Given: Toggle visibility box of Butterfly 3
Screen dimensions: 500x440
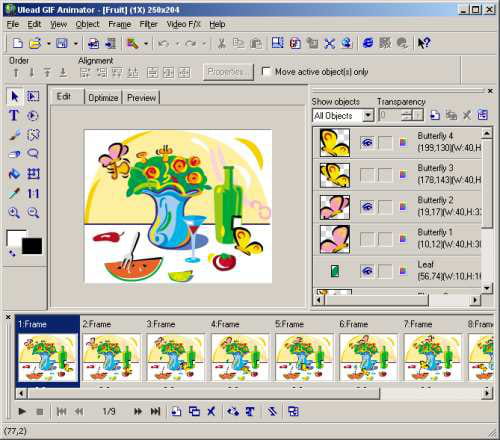Looking at the screenshot, I should [367, 175].
